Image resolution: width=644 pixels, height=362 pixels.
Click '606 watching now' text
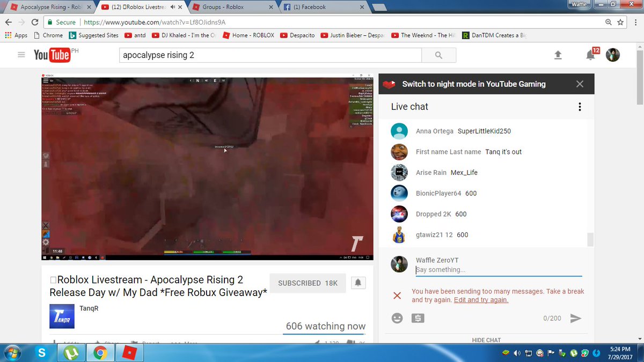point(326,326)
